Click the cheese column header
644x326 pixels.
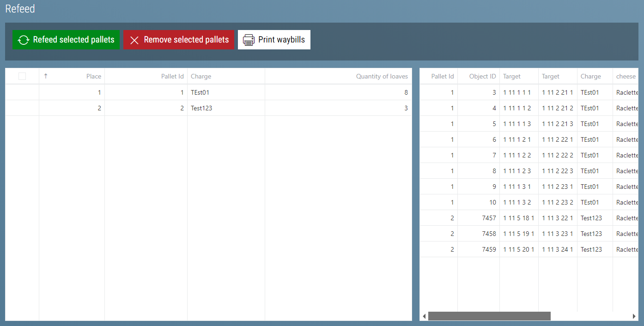[x=626, y=76]
